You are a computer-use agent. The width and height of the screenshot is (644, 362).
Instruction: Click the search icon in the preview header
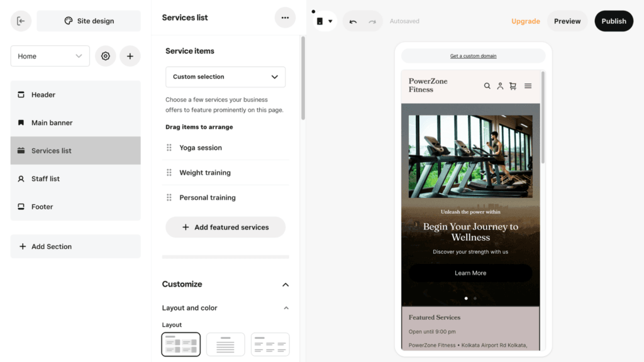[487, 85]
